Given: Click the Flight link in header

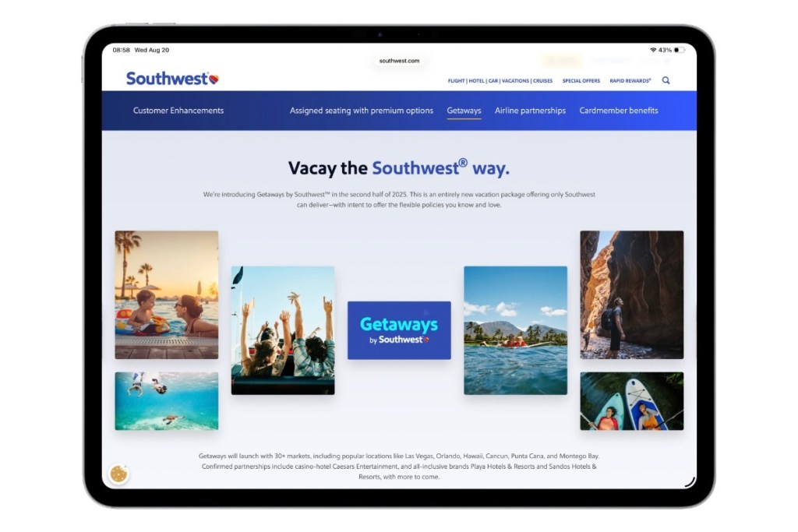Looking at the screenshot, I should pos(456,81).
